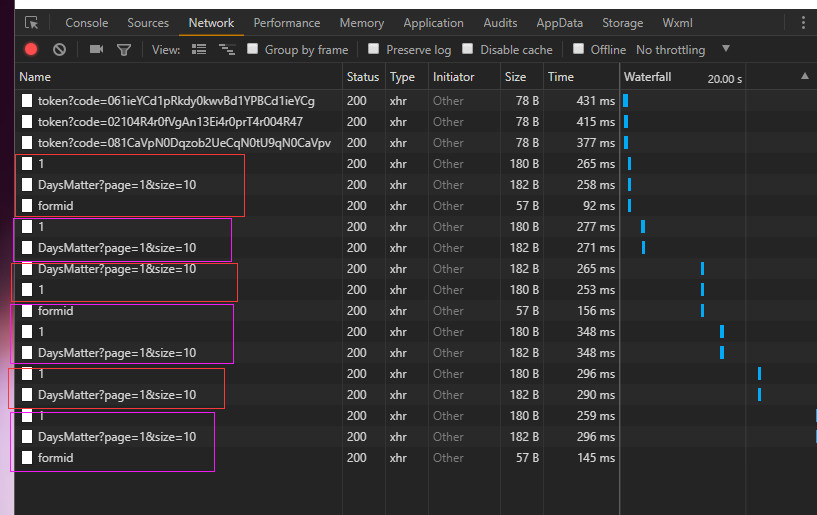Select the last formid request row
Screen dimensions: 817x515
click(56, 458)
